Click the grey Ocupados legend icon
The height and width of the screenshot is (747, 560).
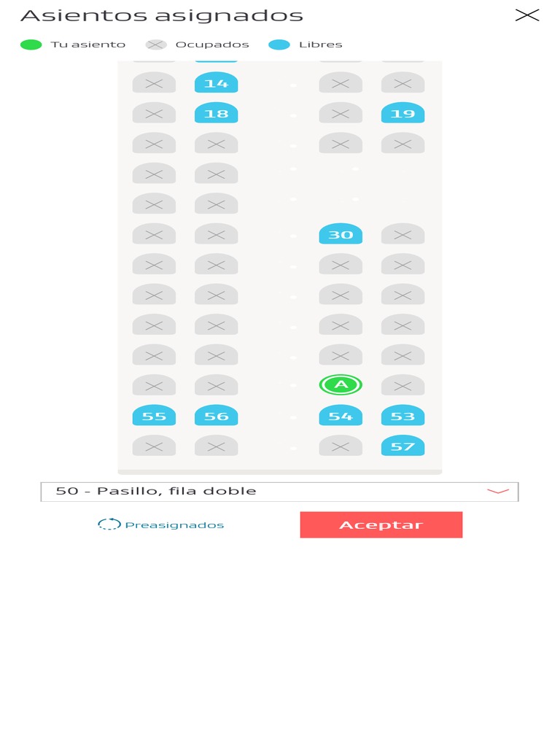(x=156, y=44)
